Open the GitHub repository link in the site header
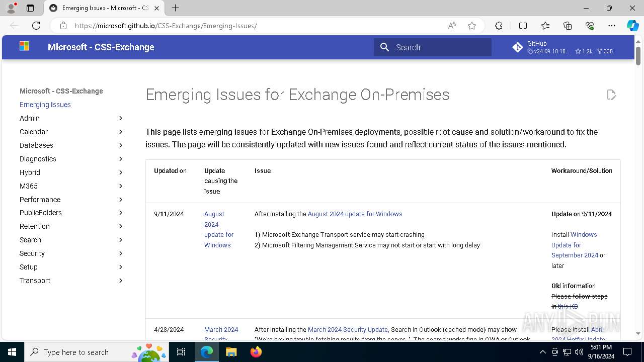The image size is (644, 362). [562, 47]
